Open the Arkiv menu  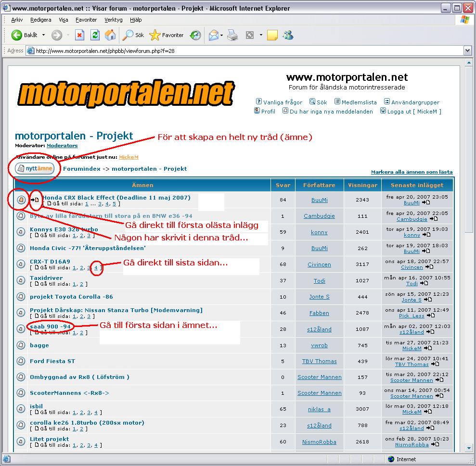tap(17, 20)
